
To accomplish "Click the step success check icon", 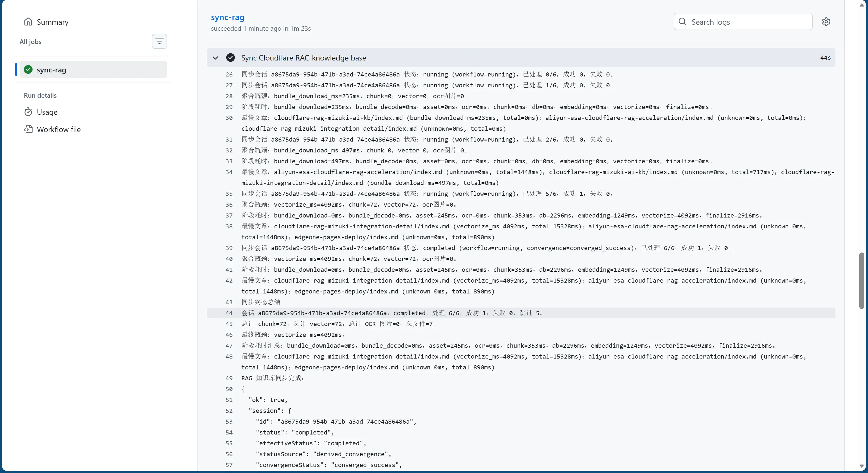I will [x=231, y=57].
